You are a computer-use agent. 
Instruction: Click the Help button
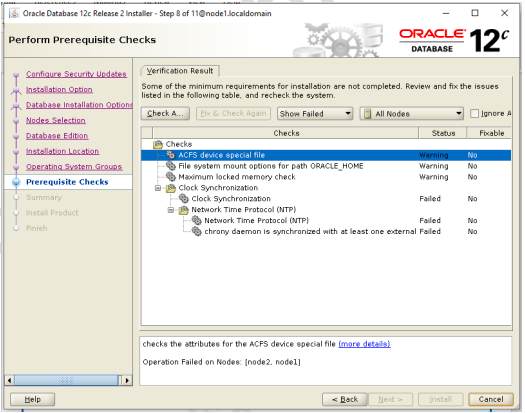(32, 399)
